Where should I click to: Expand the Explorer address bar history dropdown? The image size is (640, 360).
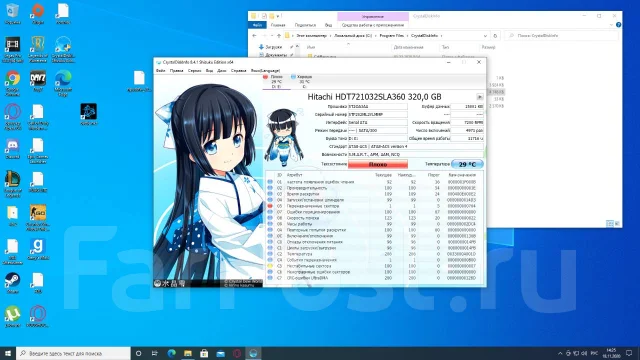tap(485, 36)
